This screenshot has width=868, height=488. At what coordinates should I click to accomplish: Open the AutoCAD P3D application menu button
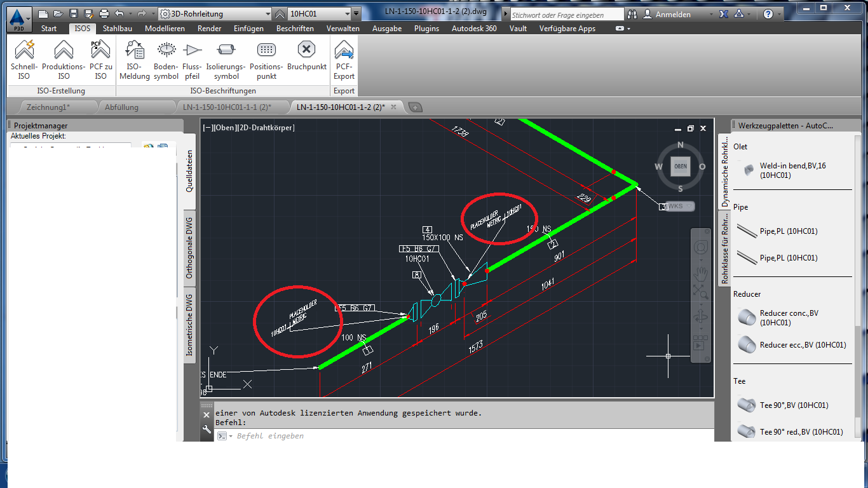[20, 19]
